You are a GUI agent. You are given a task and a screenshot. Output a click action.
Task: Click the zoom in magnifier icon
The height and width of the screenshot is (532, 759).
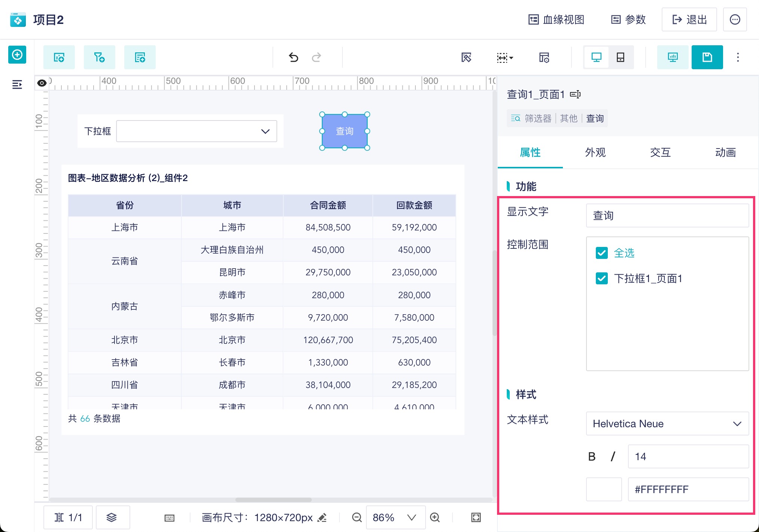coord(435,517)
